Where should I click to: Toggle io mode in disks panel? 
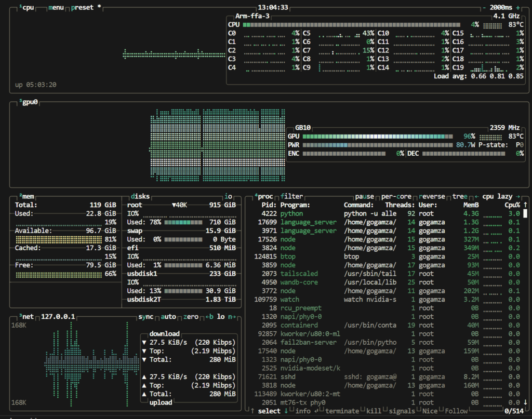pos(228,197)
